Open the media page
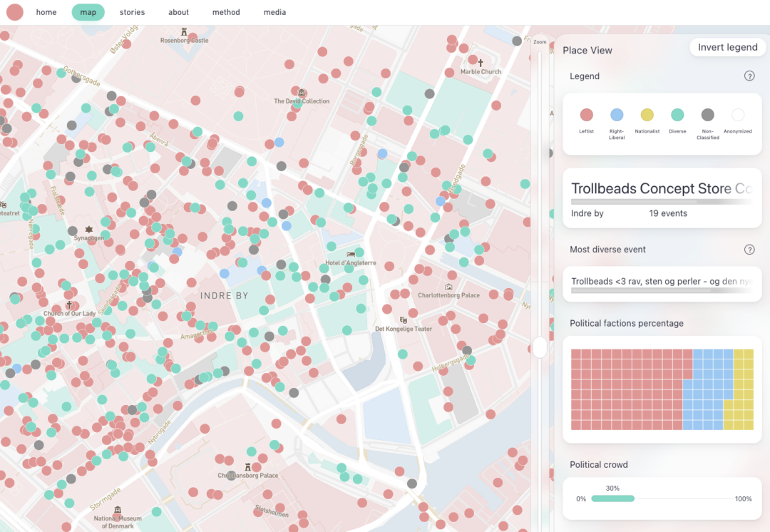Screen dimensions: 770x532 coord(274,12)
